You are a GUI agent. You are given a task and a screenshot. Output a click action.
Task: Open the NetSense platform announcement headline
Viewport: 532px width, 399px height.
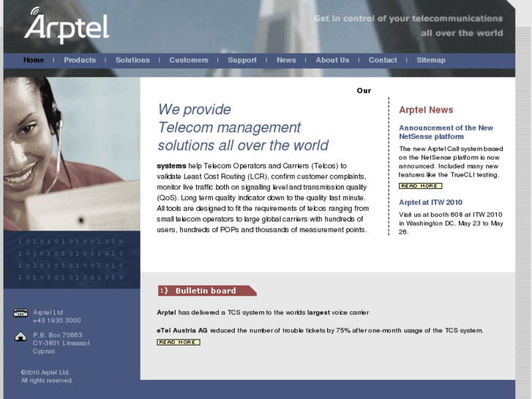(x=446, y=132)
